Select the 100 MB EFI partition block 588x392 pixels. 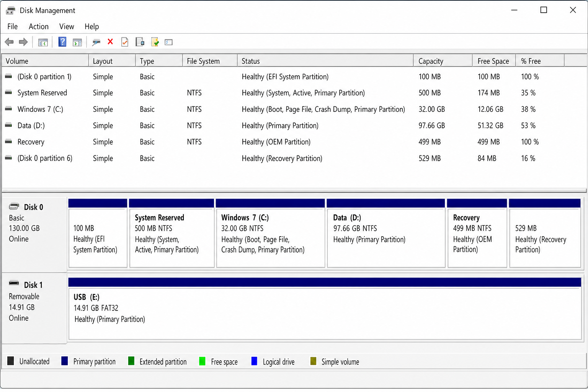click(98, 233)
